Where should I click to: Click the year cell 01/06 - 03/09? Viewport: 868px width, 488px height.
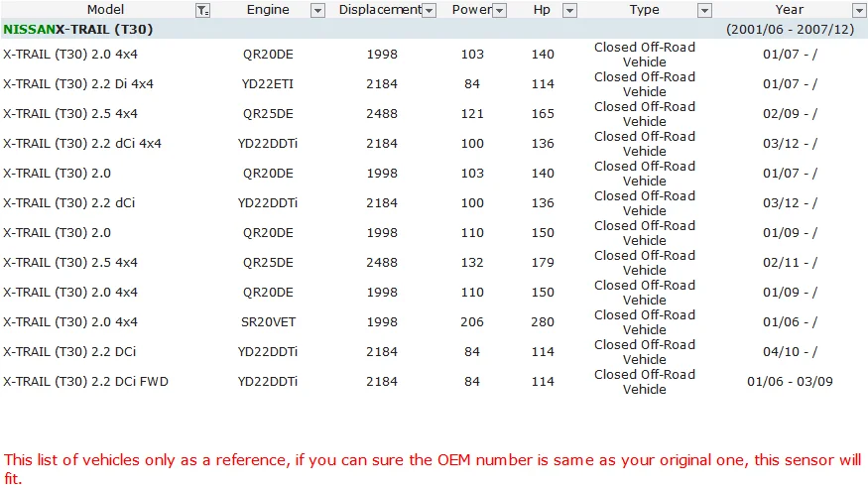[x=790, y=382]
